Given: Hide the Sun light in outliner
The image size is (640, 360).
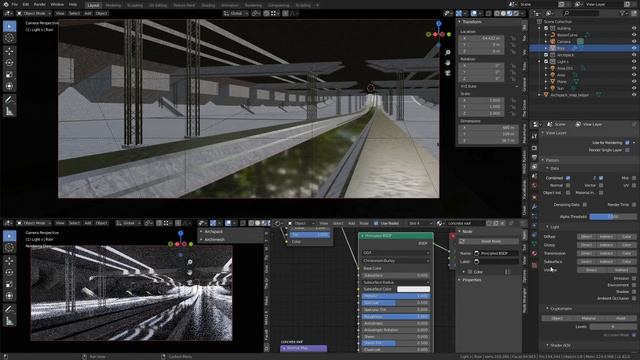Looking at the screenshot, I should [x=634, y=88].
